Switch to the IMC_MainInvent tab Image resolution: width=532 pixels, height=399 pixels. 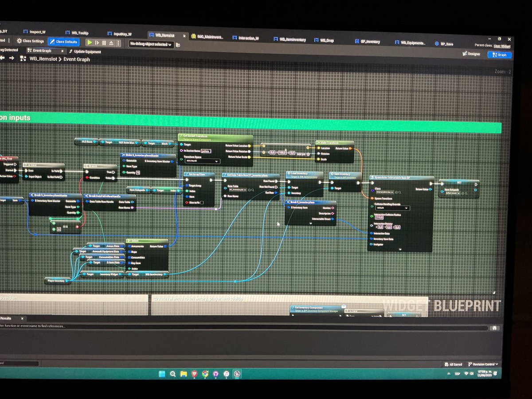(207, 37)
